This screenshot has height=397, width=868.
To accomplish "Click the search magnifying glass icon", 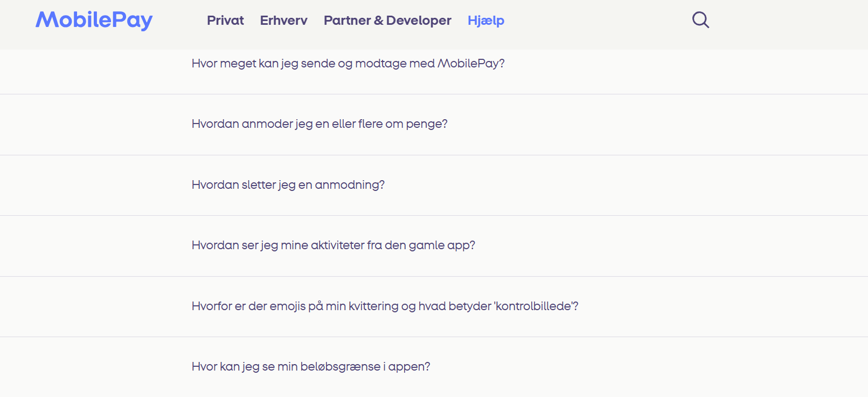I will (x=700, y=20).
